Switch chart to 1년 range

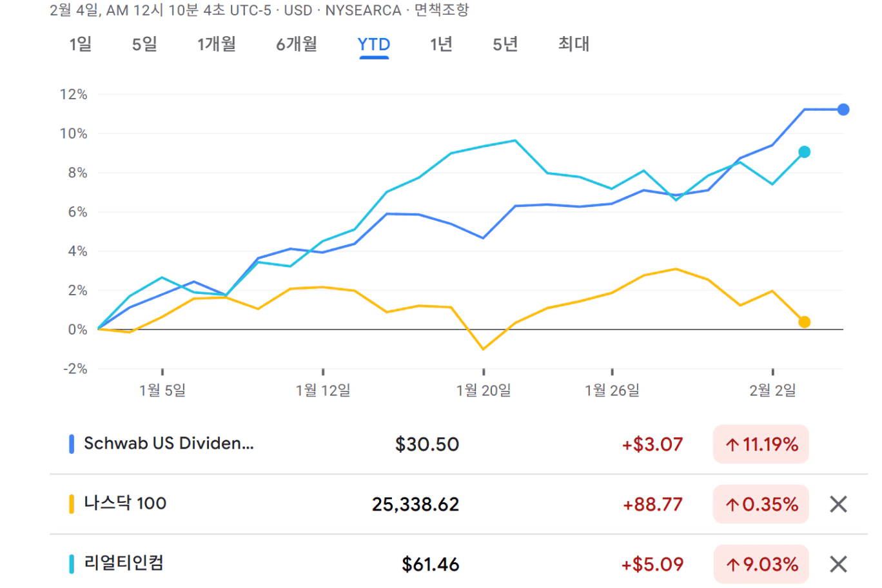[x=441, y=44]
